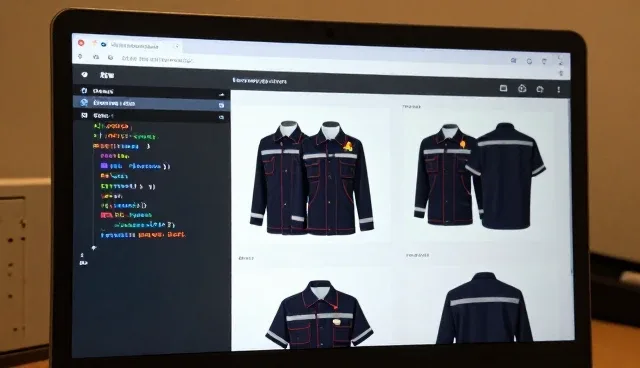Image resolution: width=640 pixels, height=368 pixels.
Task: Click the rectangular panel icon in dark toolbar
Action: (503, 88)
